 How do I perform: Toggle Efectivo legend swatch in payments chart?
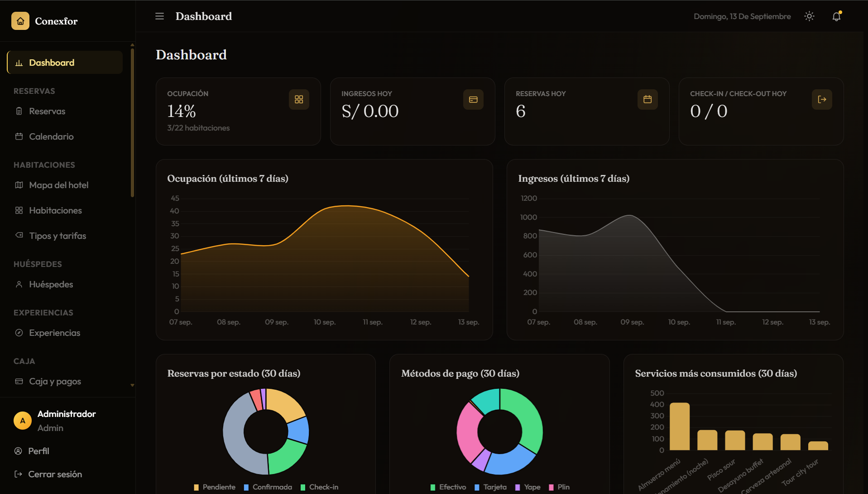(x=433, y=487)
